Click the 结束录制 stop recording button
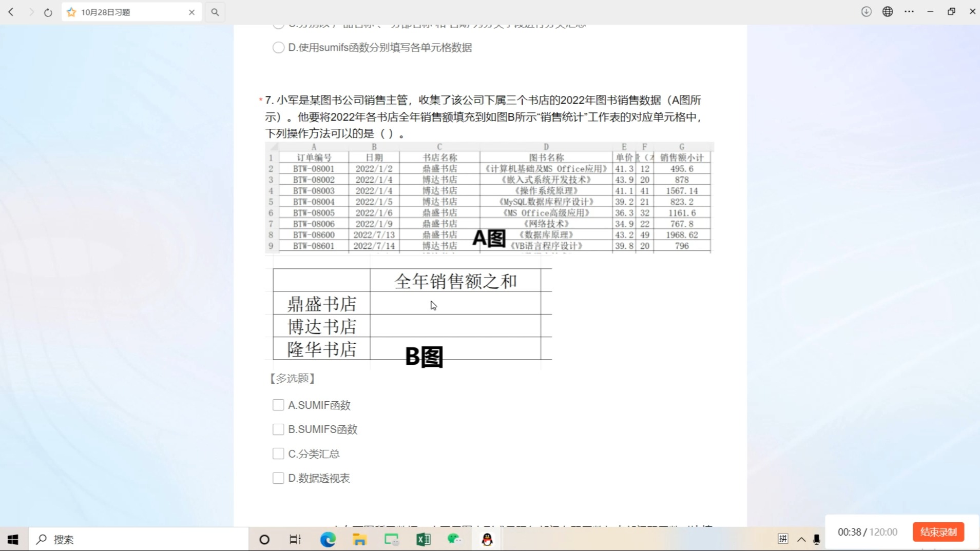This screenshot has width=980, height=551. point(938,532)
